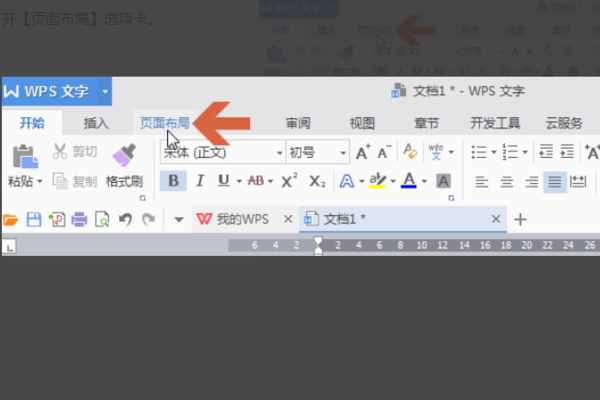Expand underline style dropdown arrow
600x400 pixels.
click(x=239, y=181)
